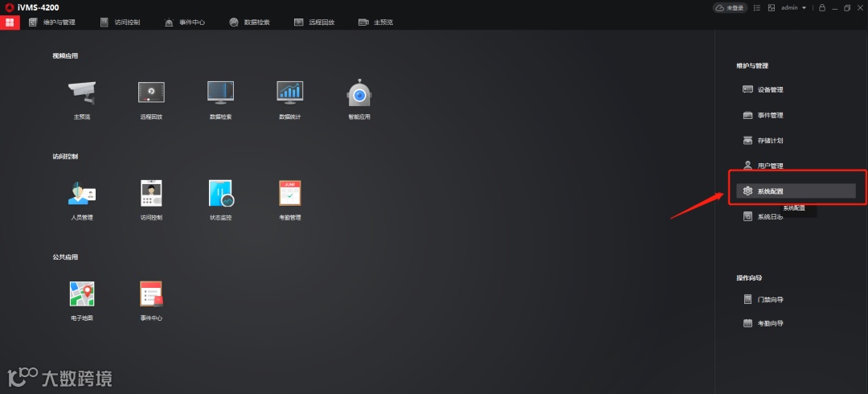Open the 智能应用 robot icon
Image resolution: width=868 pixels, height=394 pixels.
click(x=359, y=92)
